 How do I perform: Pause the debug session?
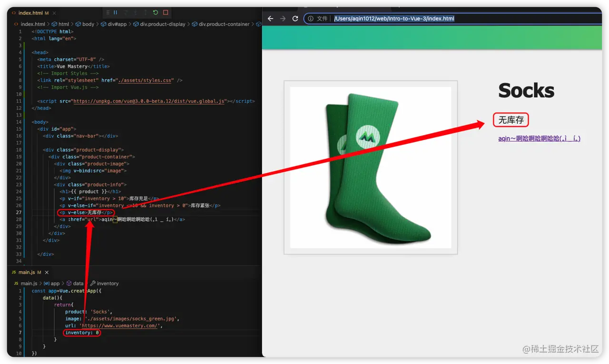click(116, 13)
